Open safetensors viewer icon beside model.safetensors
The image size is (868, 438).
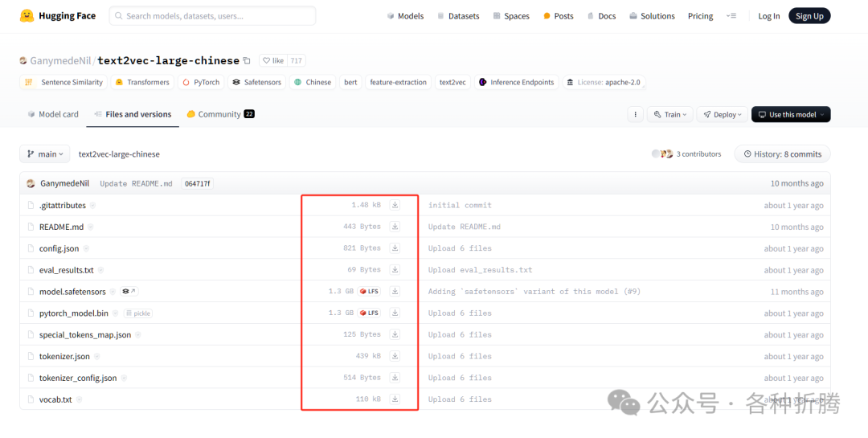[129, 291]
